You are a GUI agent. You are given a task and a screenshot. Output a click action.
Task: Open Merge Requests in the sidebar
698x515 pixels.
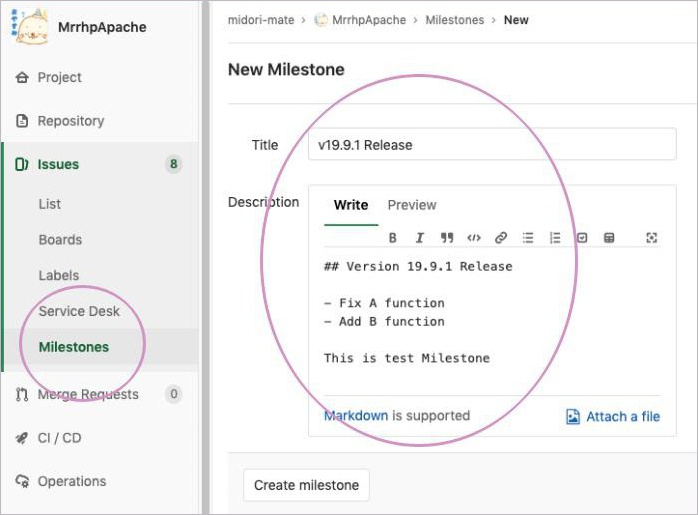88,395
